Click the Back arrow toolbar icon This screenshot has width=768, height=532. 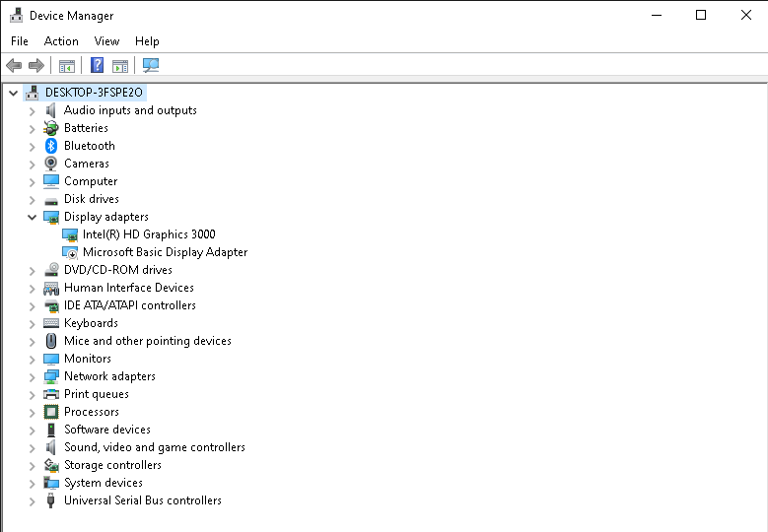[x=14, y=65]
